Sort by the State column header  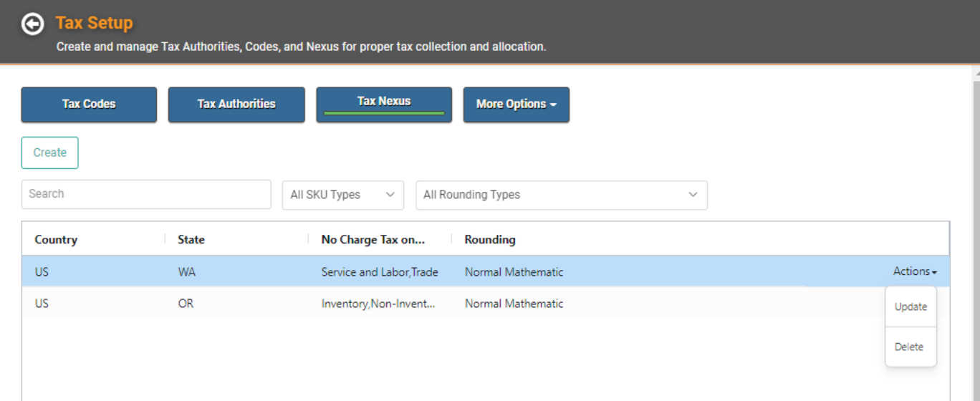[191, 240]
